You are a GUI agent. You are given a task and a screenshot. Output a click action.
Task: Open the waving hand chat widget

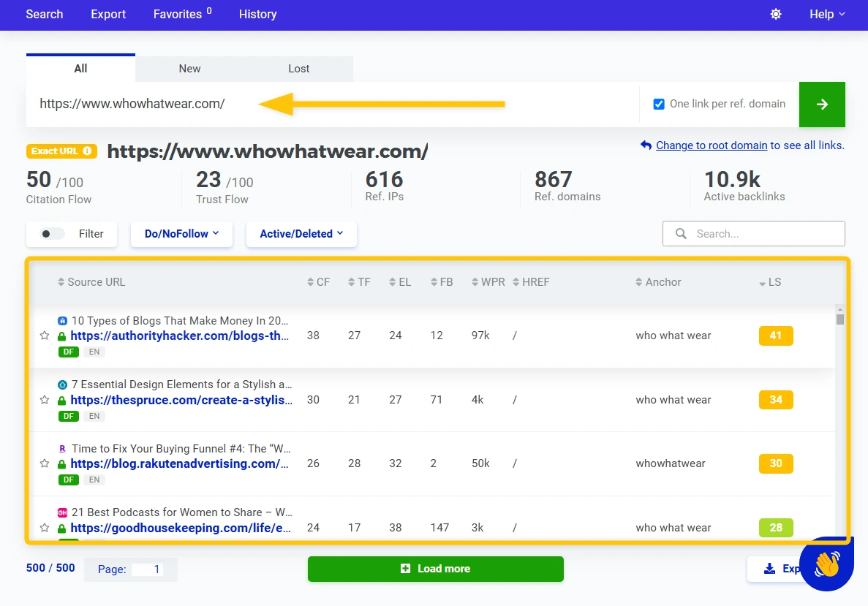pyautogui.click(x=827, y=564)
